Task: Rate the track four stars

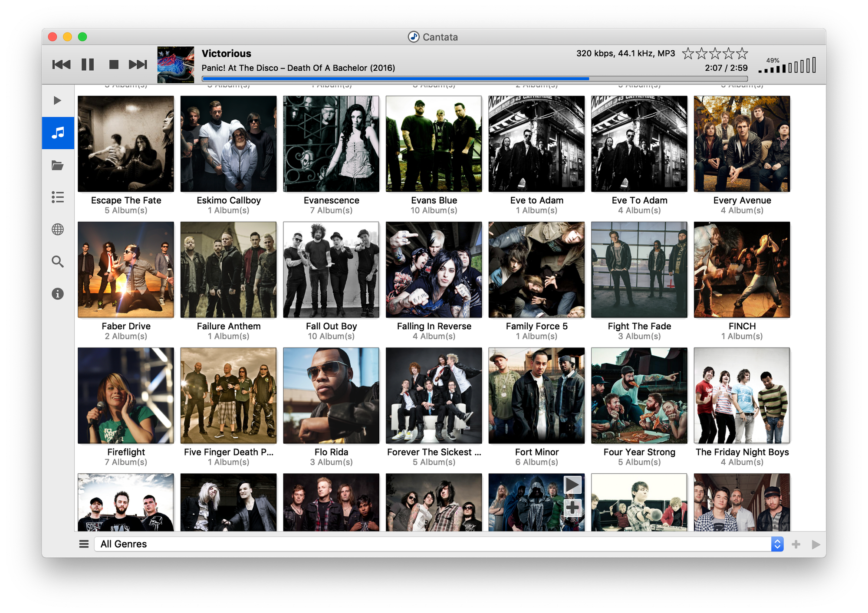Action: pos(729,54)
